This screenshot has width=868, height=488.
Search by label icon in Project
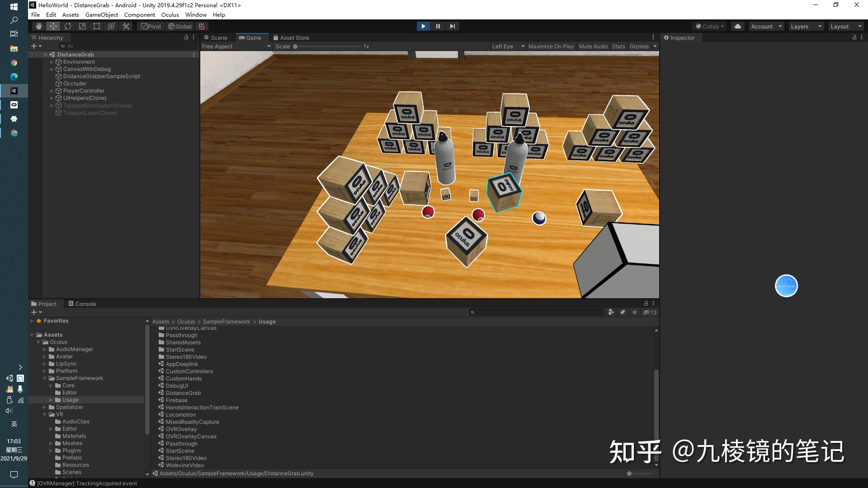pos(623,312)
